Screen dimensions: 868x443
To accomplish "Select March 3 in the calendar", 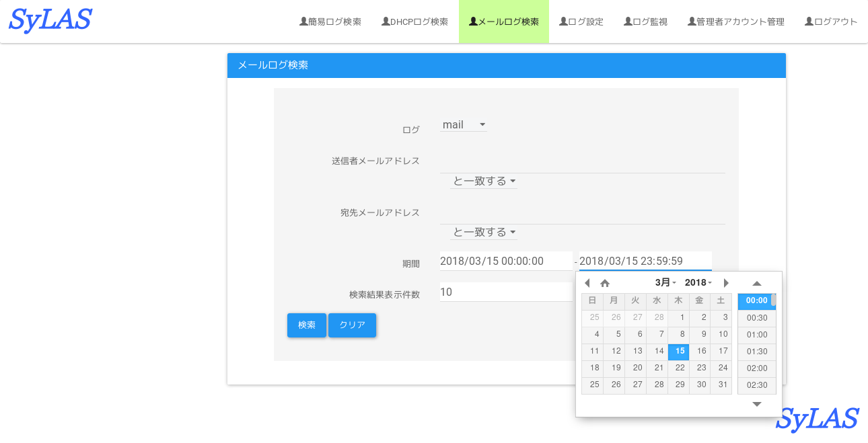I will 721,317.
